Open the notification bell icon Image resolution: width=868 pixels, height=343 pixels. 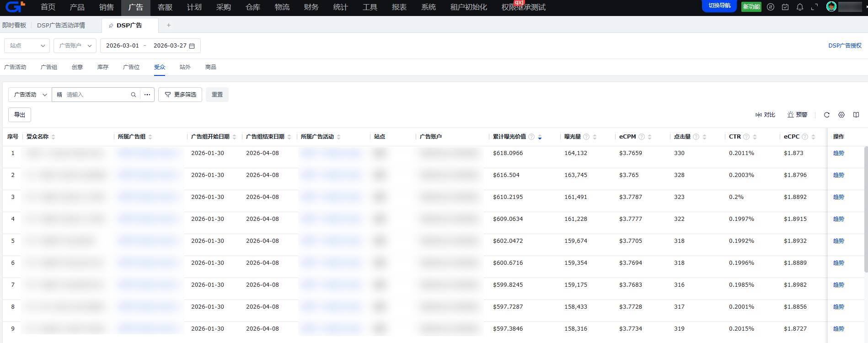tap(799, 7)
